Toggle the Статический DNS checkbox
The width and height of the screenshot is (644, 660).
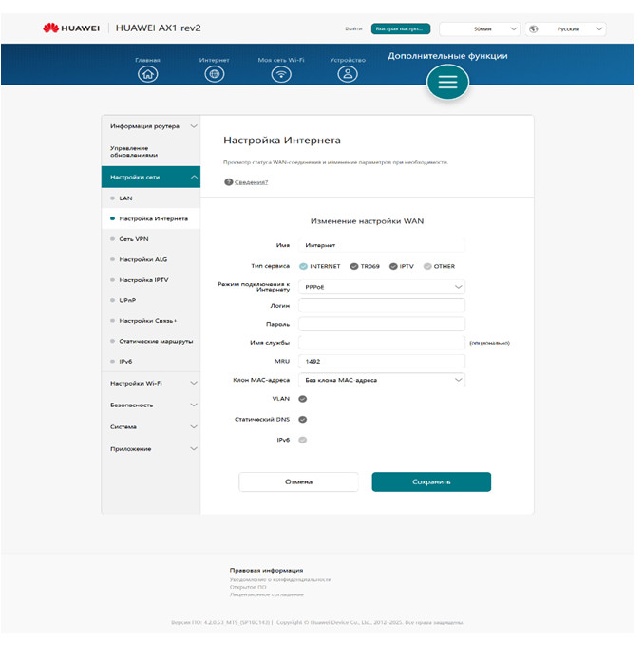click(303, 419)
